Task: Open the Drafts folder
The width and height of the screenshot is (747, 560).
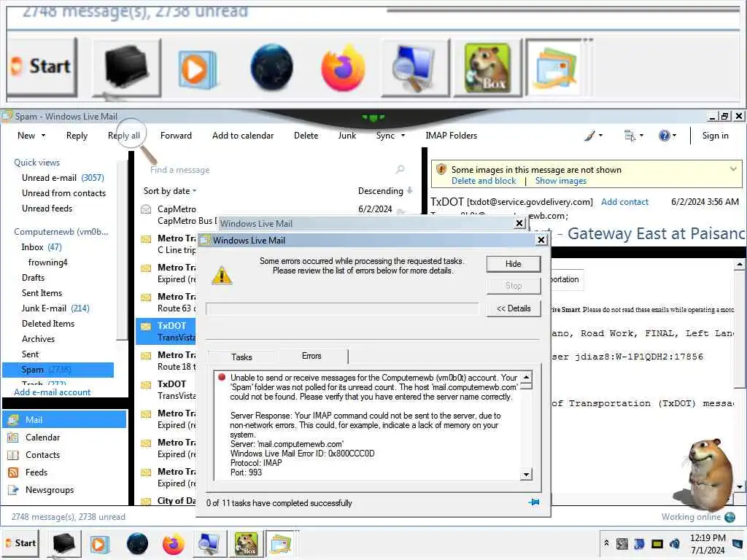Action: (33, 278)
